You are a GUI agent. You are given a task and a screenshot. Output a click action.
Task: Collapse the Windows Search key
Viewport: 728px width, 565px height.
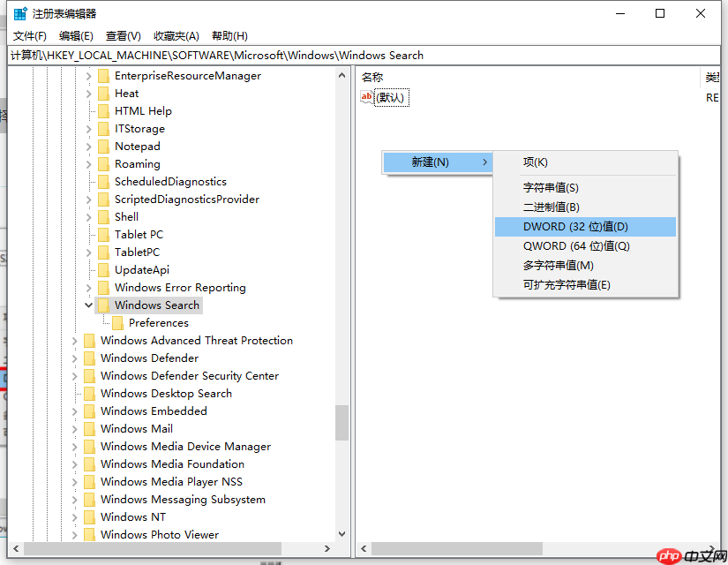(88, 305)
